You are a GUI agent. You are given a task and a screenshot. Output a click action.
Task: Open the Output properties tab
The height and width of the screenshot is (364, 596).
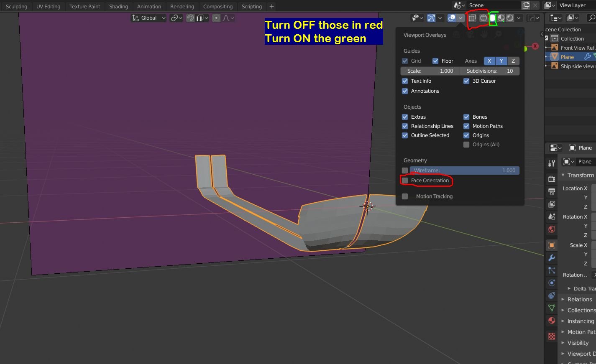coord(552,191)
